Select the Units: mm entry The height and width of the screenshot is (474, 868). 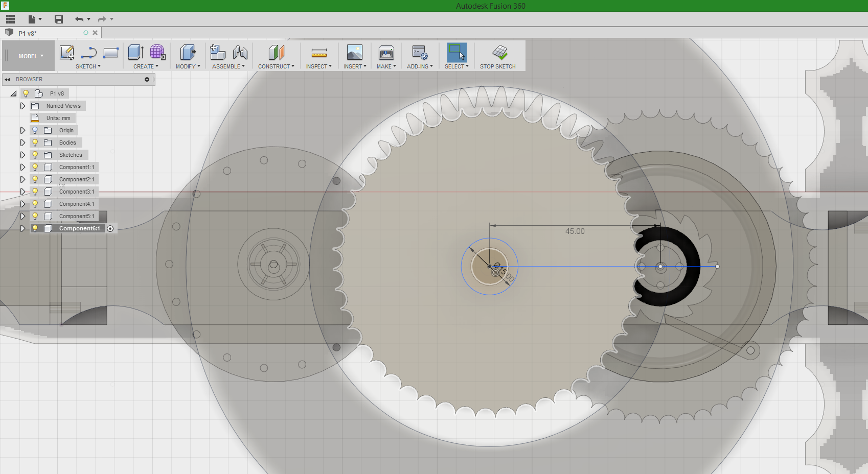click(x=58, y=118)
